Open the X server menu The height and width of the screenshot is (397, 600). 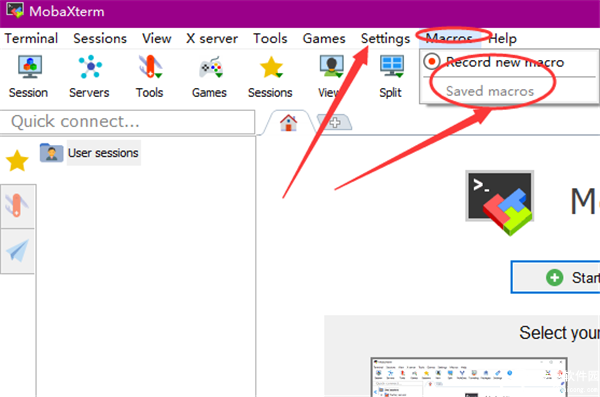click(x=212, y=39)
